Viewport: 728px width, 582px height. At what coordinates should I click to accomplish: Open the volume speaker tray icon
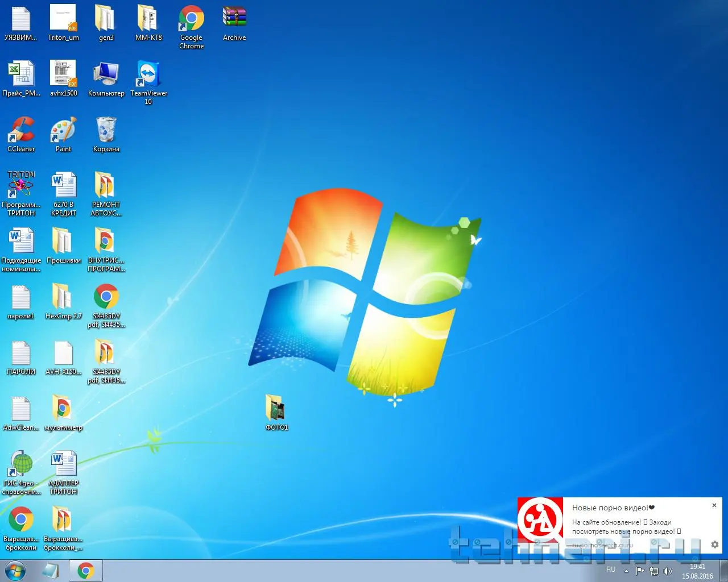668,571
